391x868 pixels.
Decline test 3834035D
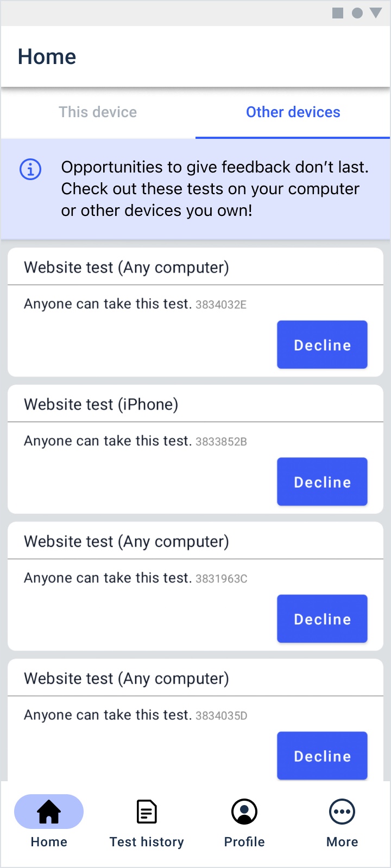click(x=322, y=756)
